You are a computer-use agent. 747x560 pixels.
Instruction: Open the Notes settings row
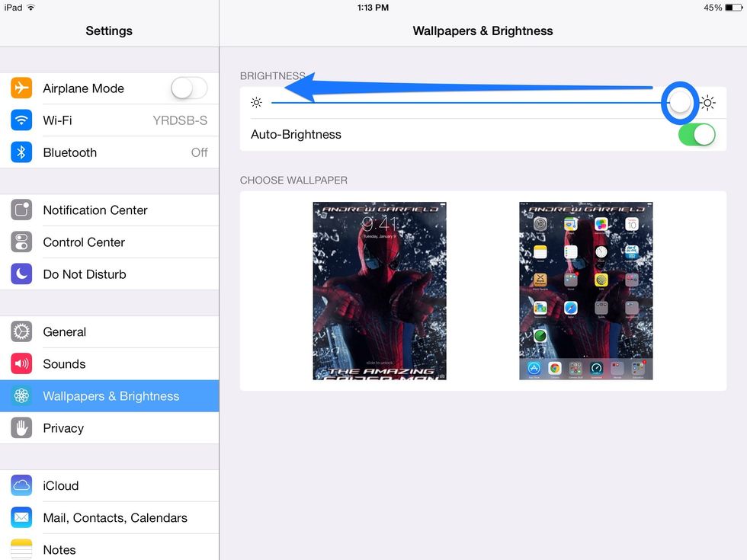[59, 549]
